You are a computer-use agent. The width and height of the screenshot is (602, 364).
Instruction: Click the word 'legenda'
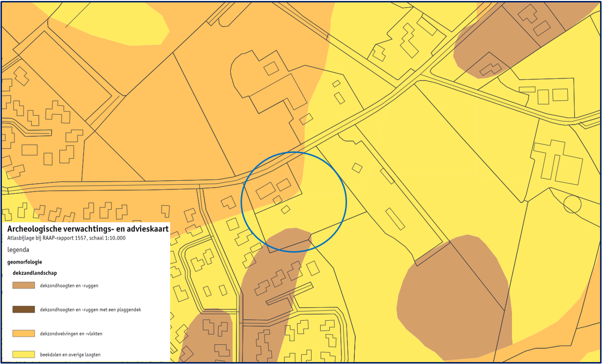18,250
